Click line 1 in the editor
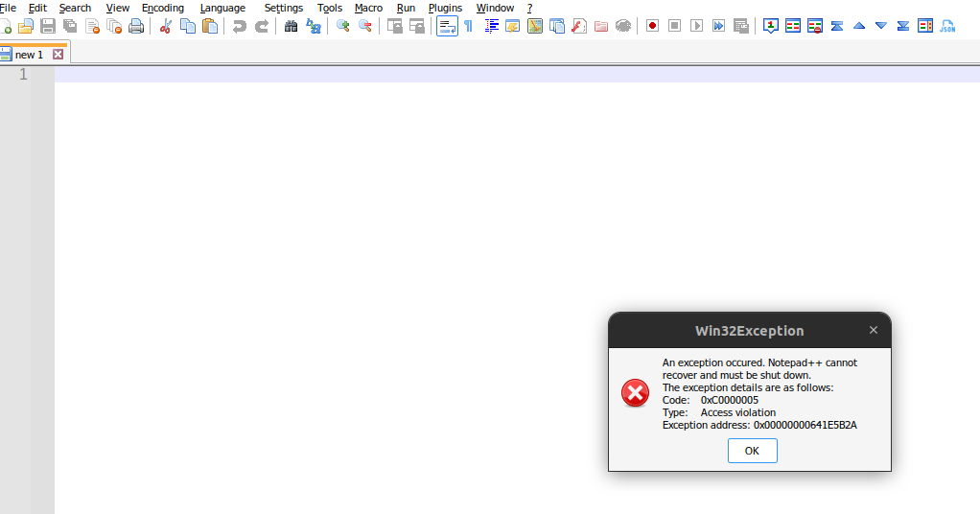 coord(517,75)
